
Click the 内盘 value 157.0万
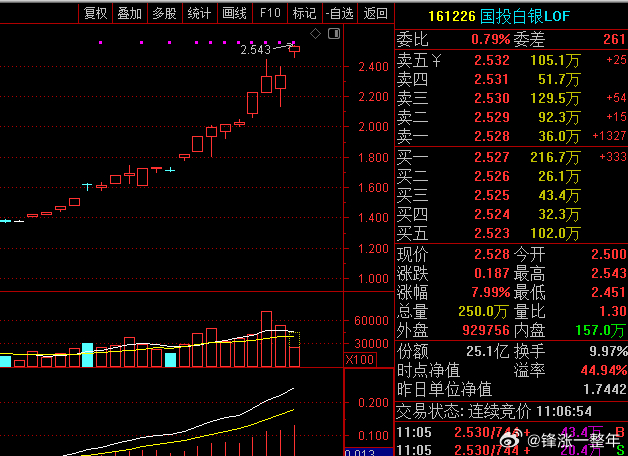[600, 330]
